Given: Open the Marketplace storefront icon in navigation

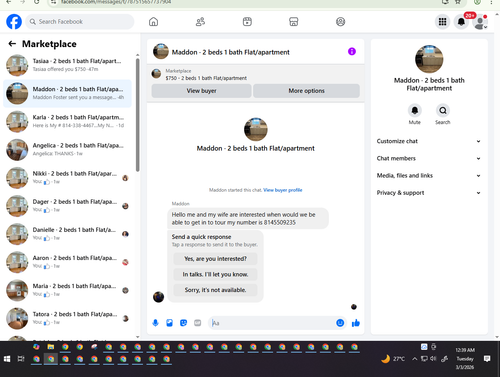Looking at the screenshot, I should tap(293, 22).
